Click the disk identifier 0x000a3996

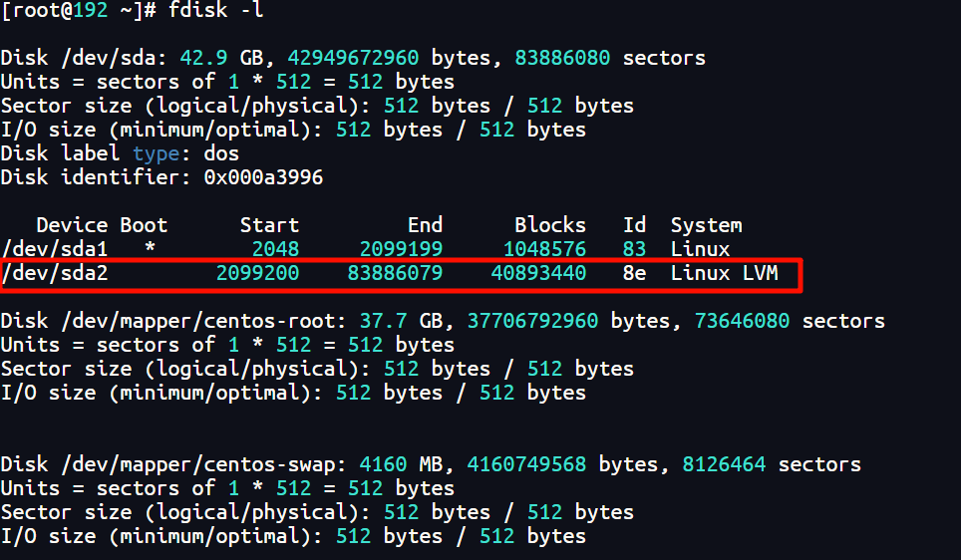point(263,177)
